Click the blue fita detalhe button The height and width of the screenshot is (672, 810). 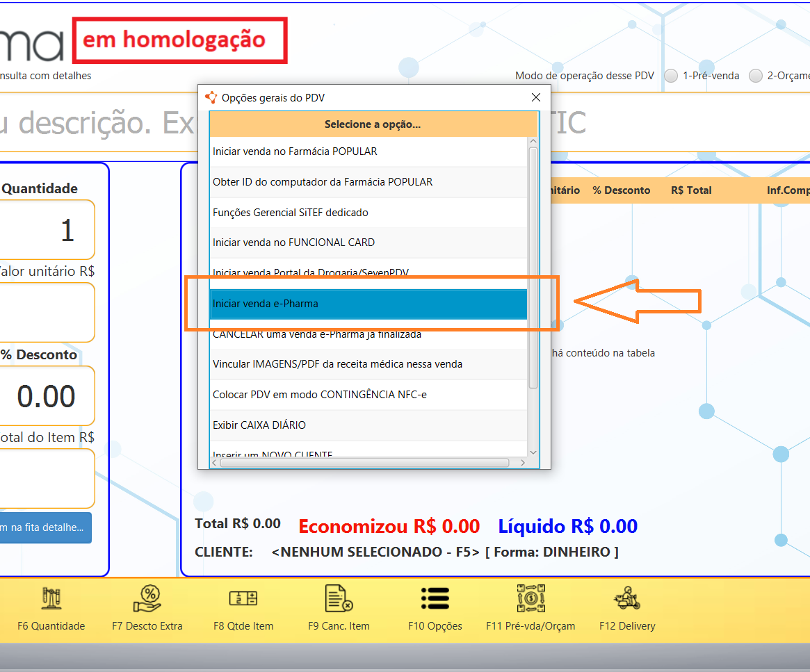pyautogui.click(x=45, y=527)
